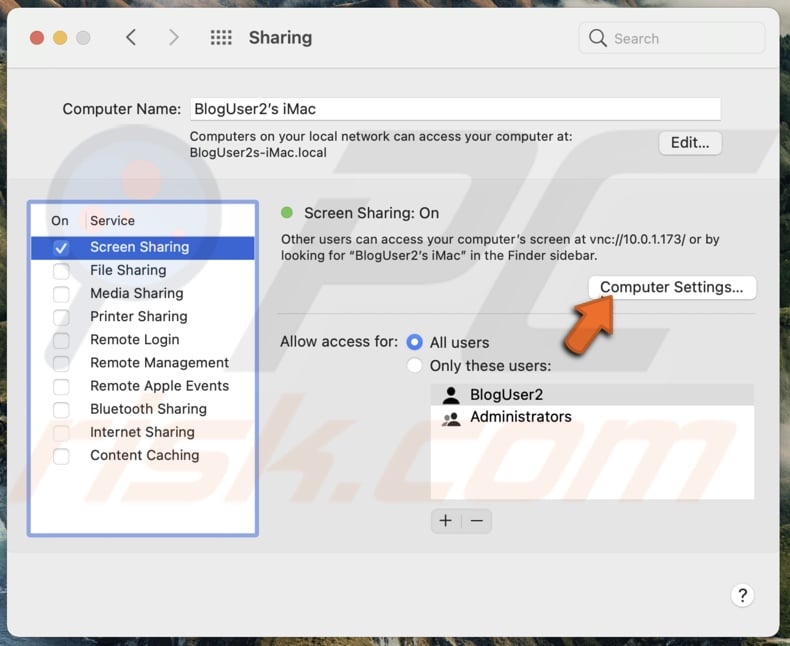
Task: Close the Sharing window red button
Action: (37, 38)
